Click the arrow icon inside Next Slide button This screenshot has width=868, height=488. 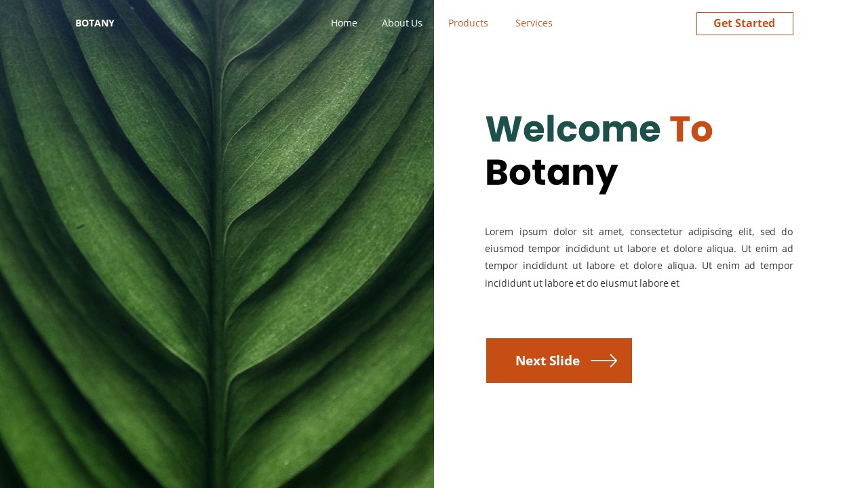603,361
